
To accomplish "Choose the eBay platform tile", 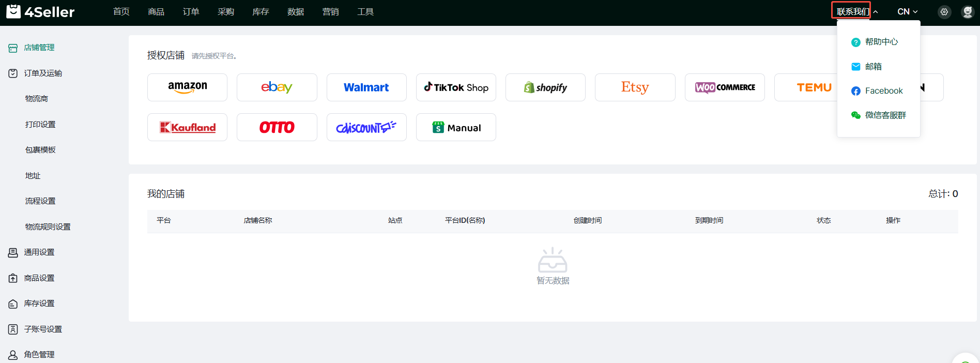I will click(x=277, y=87).
